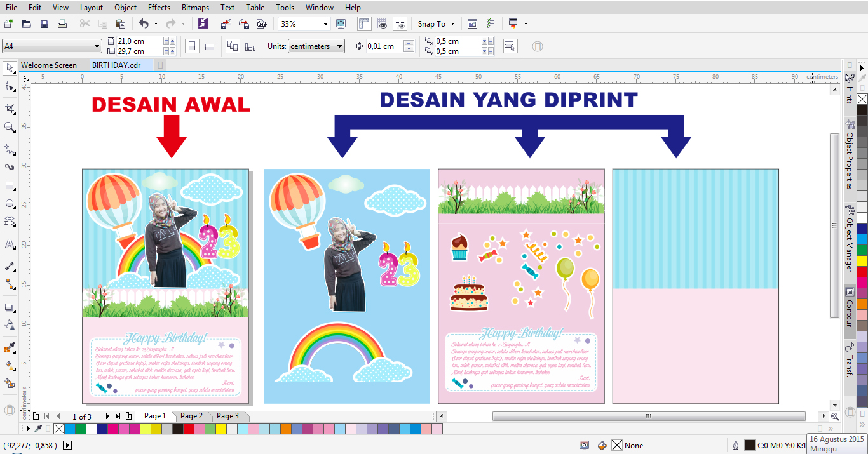Select the Rectangle tool
Image resolution: width=868 pixels, height=454 pixels.
[x=10, y=186]
